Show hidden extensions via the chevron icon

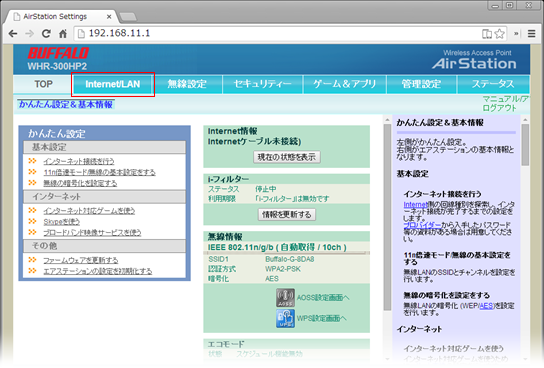[516, 34]
